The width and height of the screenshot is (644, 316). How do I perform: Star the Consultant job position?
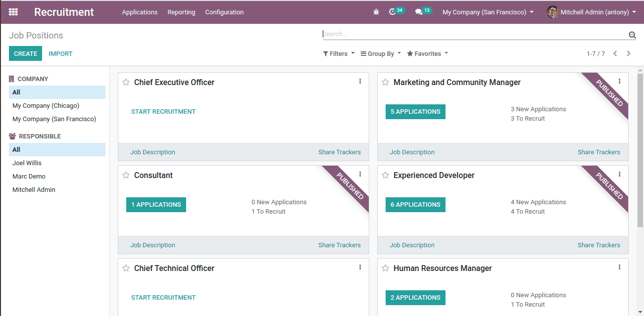tap(126, 175)
